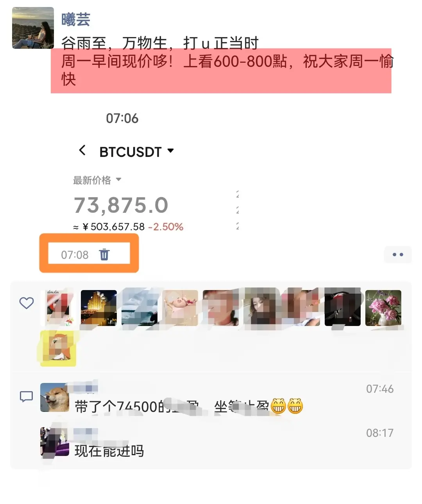Open the 曦芸 username link

(76, 20)
